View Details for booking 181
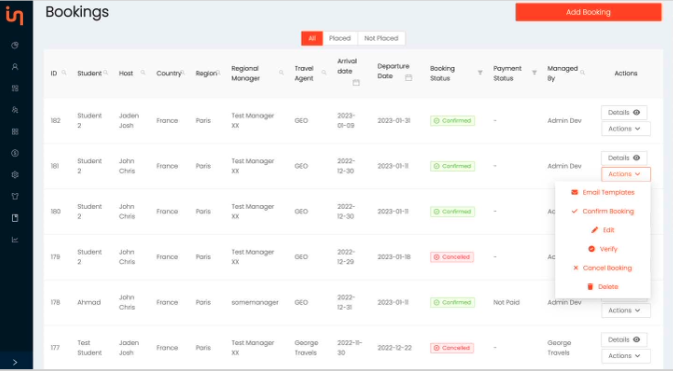 click(624, 158)
